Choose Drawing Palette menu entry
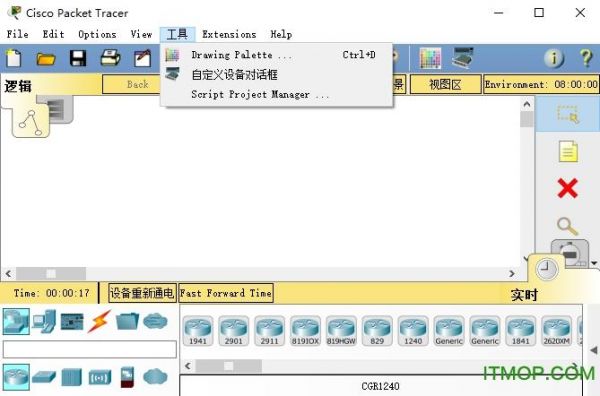The image size is (600, 396). click(x=277, y=55)
